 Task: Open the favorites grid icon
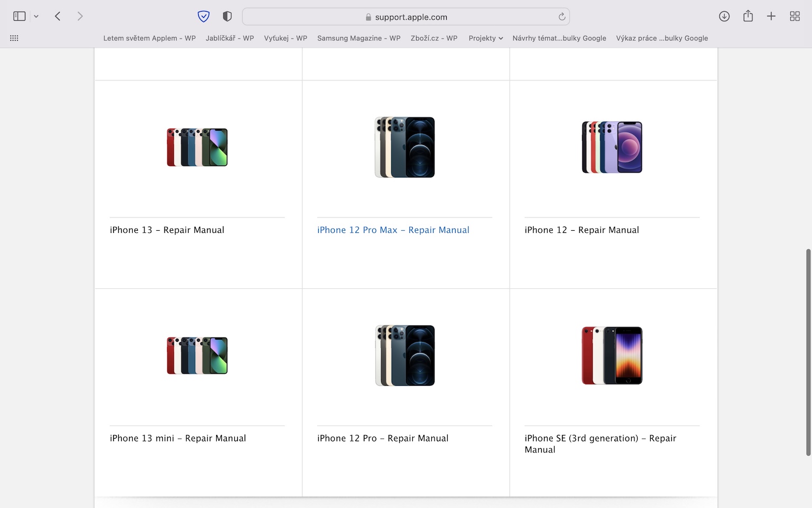pyautogui.click(x=14, y=38)
